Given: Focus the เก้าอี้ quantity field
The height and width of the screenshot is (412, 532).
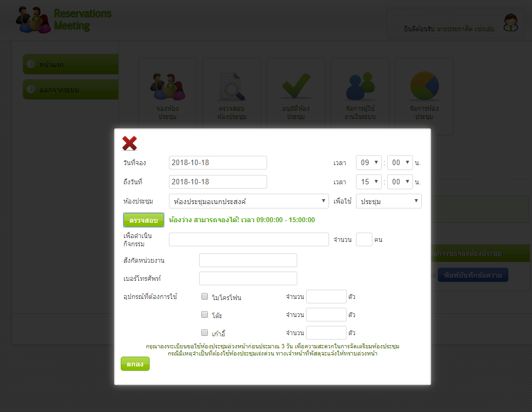Looking at the screenshot, I should click(326, 332).
